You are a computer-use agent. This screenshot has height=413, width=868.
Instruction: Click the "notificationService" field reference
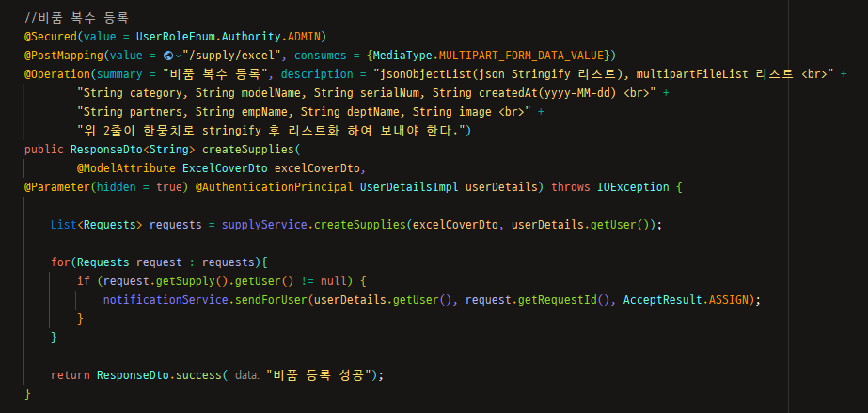166,300
